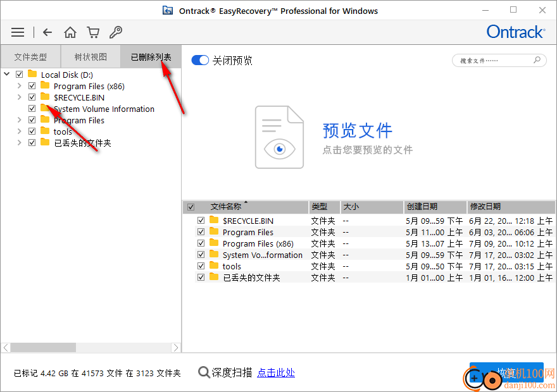Viewport: 557px width, 392px height.
Task: Select the Program Files (x86) row in list
Action: click(375, 243)
